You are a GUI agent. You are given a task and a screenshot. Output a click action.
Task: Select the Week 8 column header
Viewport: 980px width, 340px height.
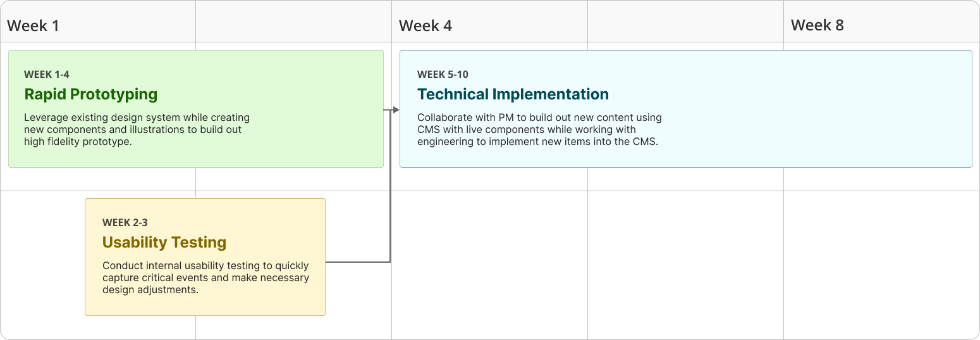coord(818,25)
